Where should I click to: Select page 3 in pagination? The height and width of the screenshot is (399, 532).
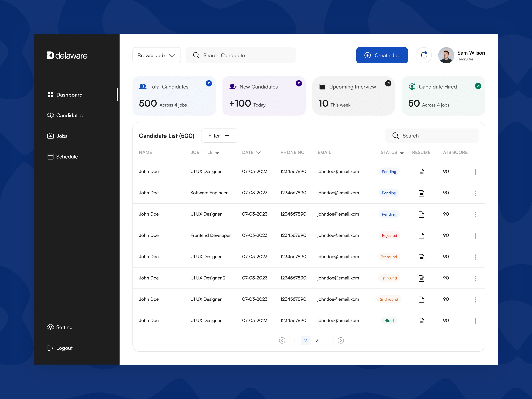tap(317, 340)
